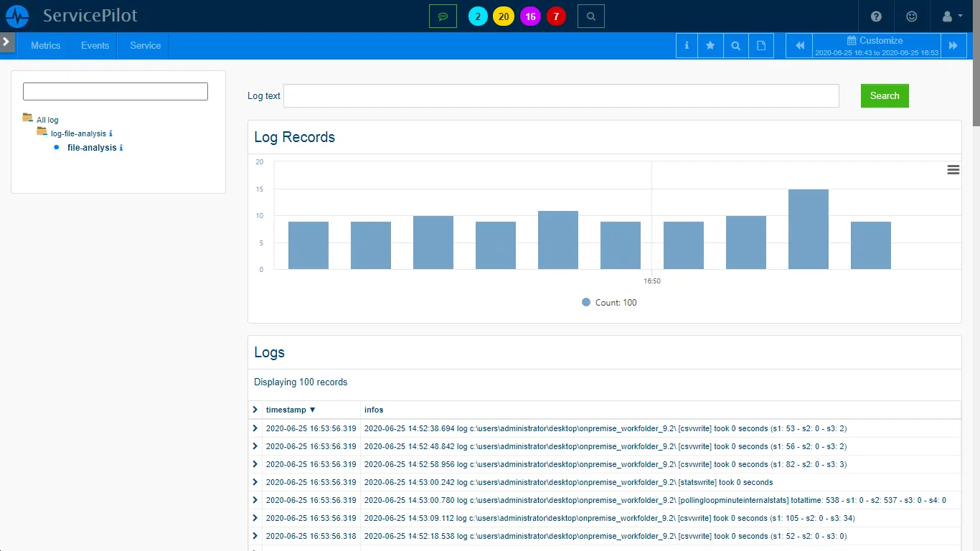Screen dimensions: 980x551
Task: Click the green chat bubble icon
Action: pyautogui.click(x=443, y=16)
